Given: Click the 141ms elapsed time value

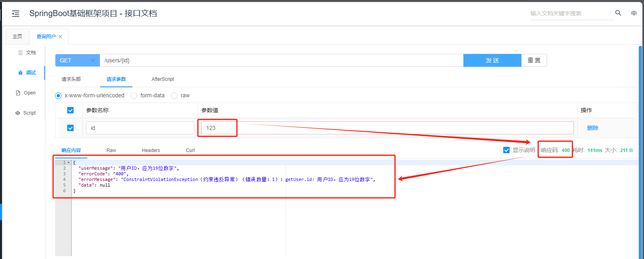Looking at the screenshot, I should tap(595, 150).
